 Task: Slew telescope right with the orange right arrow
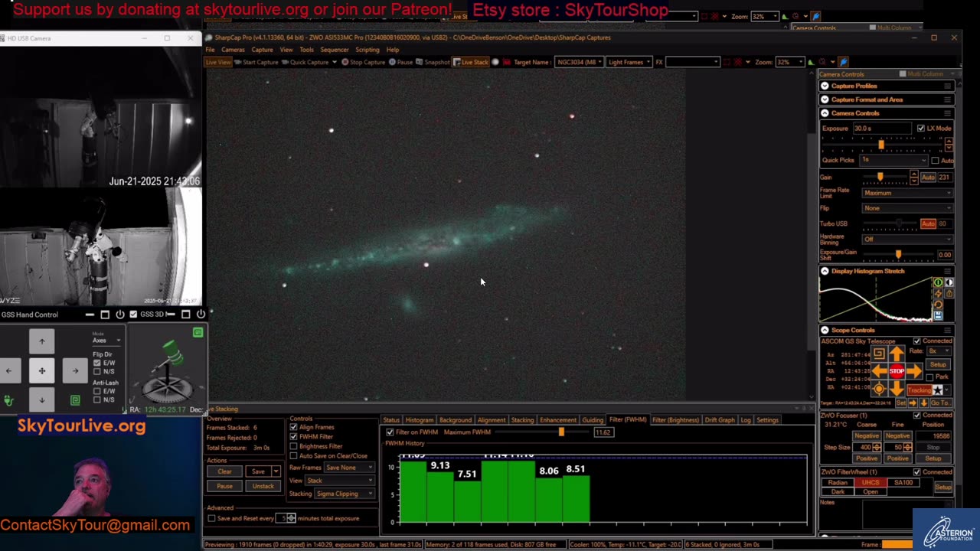pyautogui.click(x=913, y=371)
